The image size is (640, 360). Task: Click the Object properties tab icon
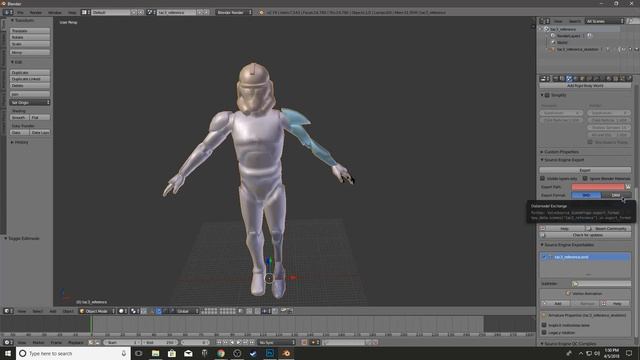pyautogui.click(x=582, y=78)
